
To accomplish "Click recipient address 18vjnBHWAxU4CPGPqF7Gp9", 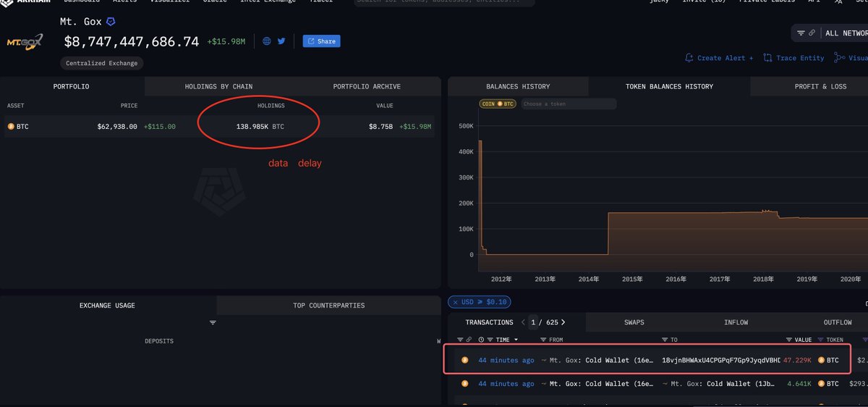I will click(721, 360).
